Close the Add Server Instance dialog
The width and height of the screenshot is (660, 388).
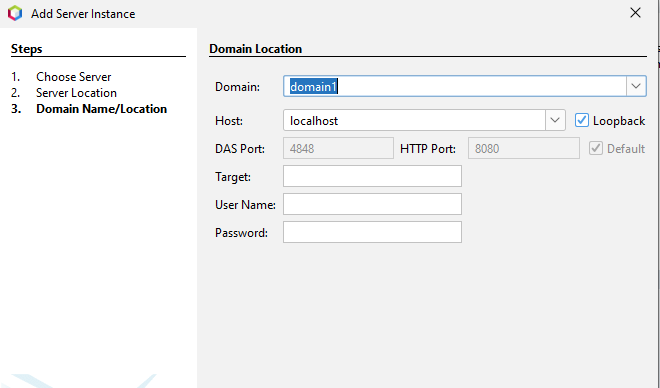635,13
